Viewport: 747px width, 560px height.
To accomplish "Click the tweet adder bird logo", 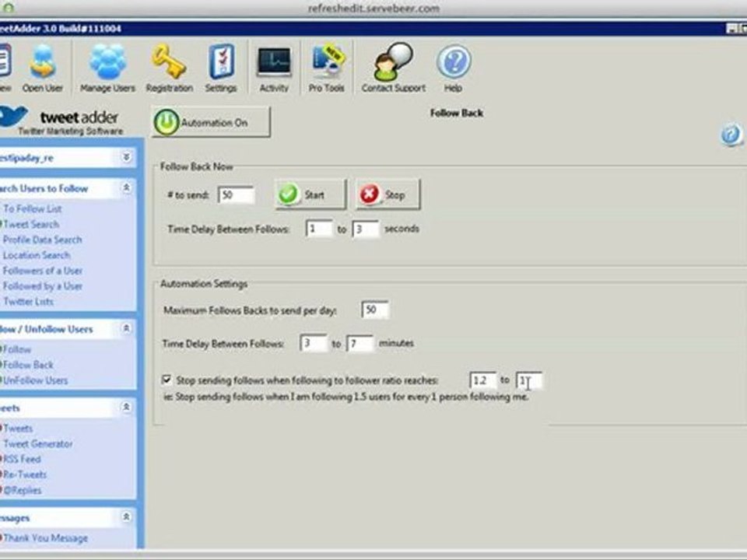I will click(13, 117).
